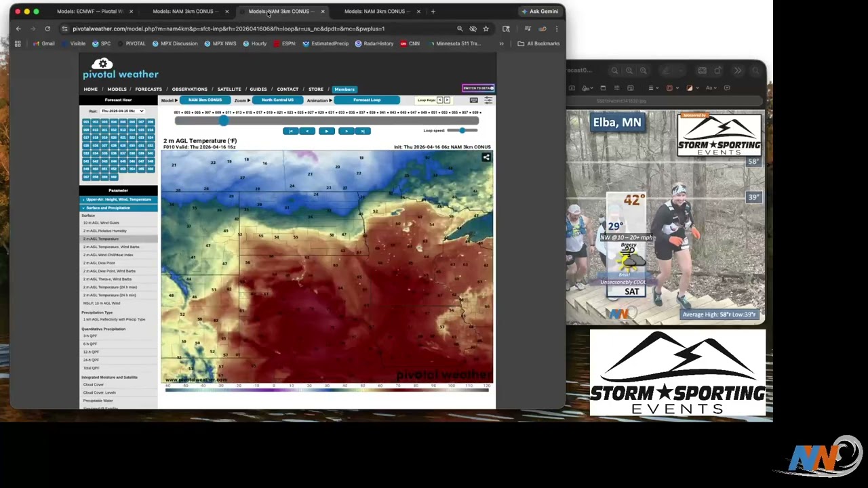This screenshot has width=868, height=488.
Task: Open the NAM 3km CONUS model dropdown
Action: click(205, 100)
